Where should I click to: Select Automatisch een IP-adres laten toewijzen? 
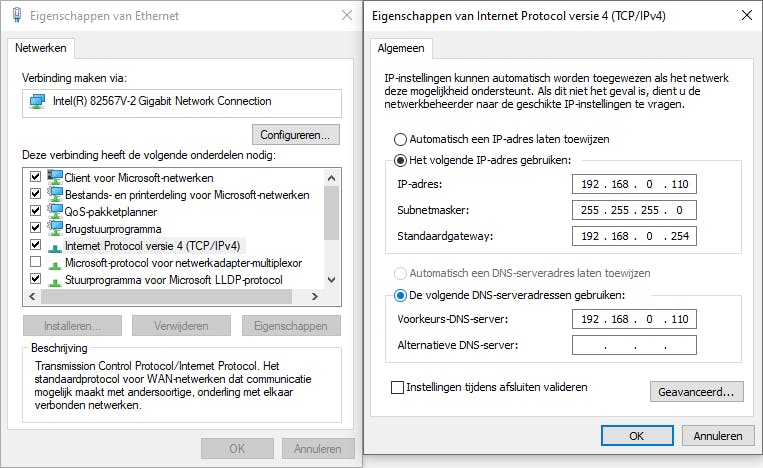[x=401, y=139]
